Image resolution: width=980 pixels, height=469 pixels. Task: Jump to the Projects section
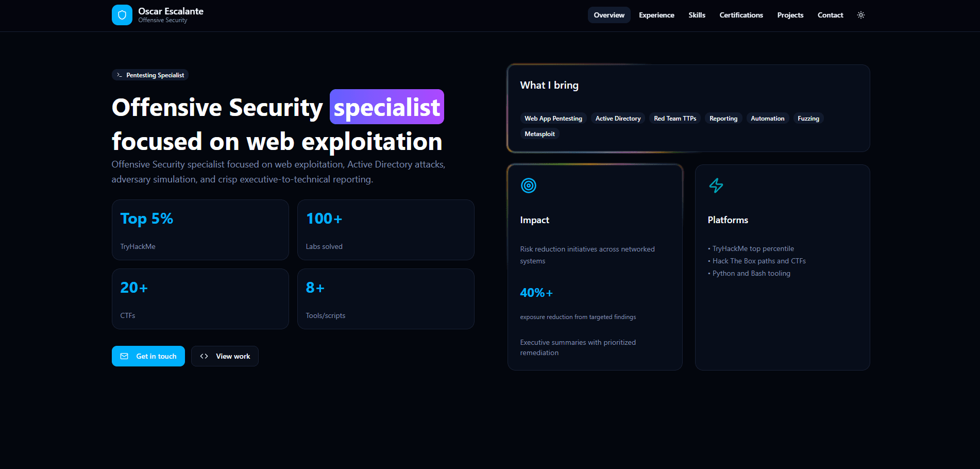790,15
